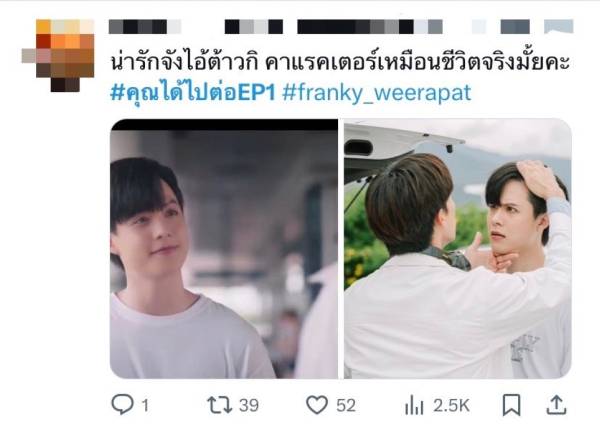Screen dimensions: 600x433
Task: View post analytics bar chart icon
Action: (x=414, y=405)
